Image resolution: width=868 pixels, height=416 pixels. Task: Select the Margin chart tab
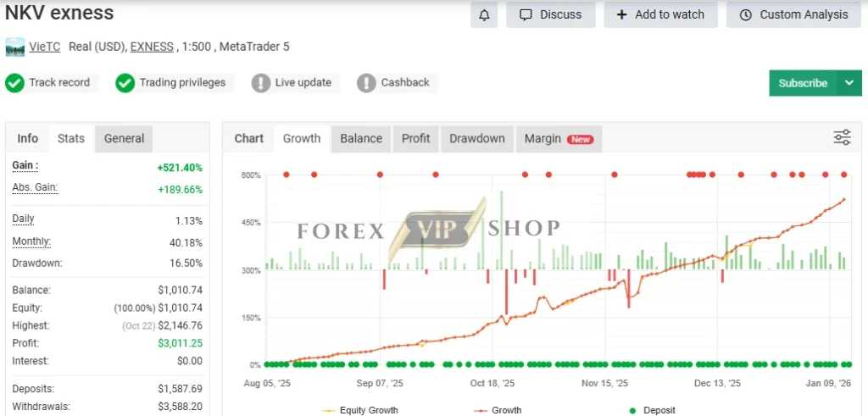tap(559, 138)
